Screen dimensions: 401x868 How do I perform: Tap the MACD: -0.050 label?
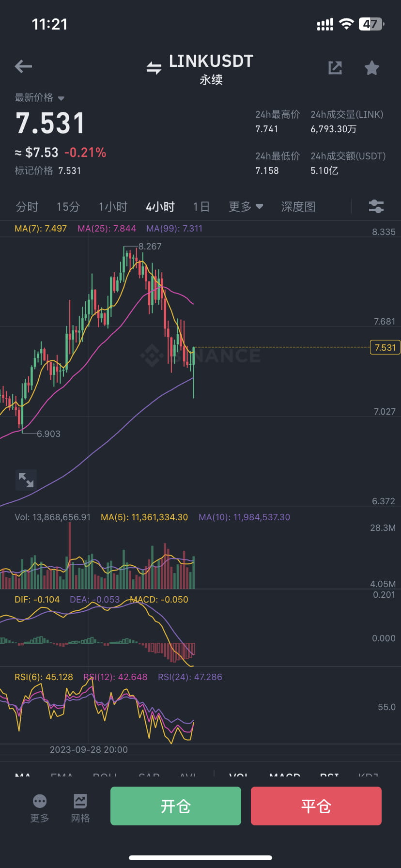[159, 599]
